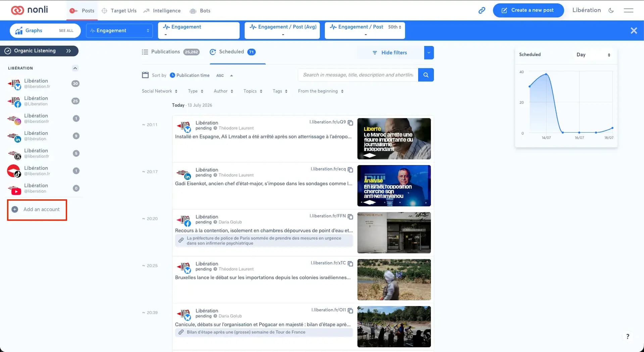The image size is (644, 352).
Task: Click chart data point above 14/07
Action: (x=546, y=74)
